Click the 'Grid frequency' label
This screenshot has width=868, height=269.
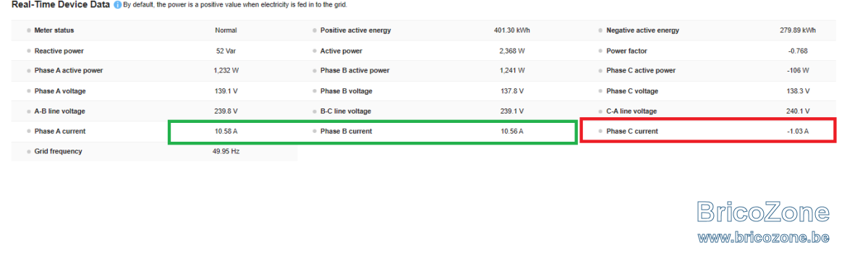(58, 152)
